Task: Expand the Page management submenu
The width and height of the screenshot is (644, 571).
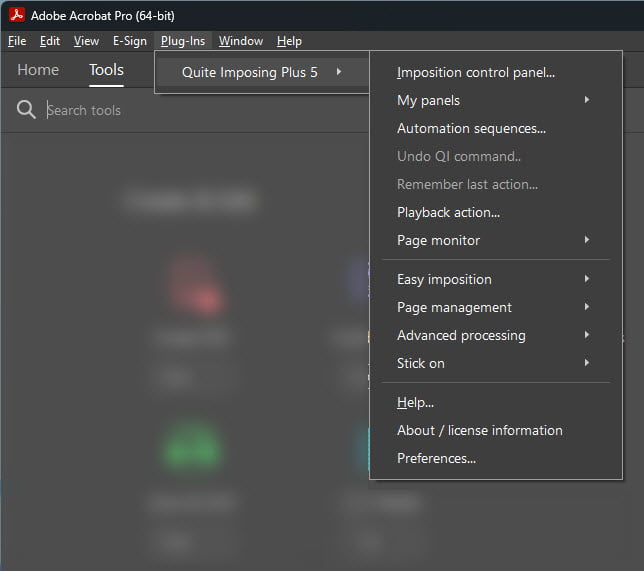Action: point(496,307)
